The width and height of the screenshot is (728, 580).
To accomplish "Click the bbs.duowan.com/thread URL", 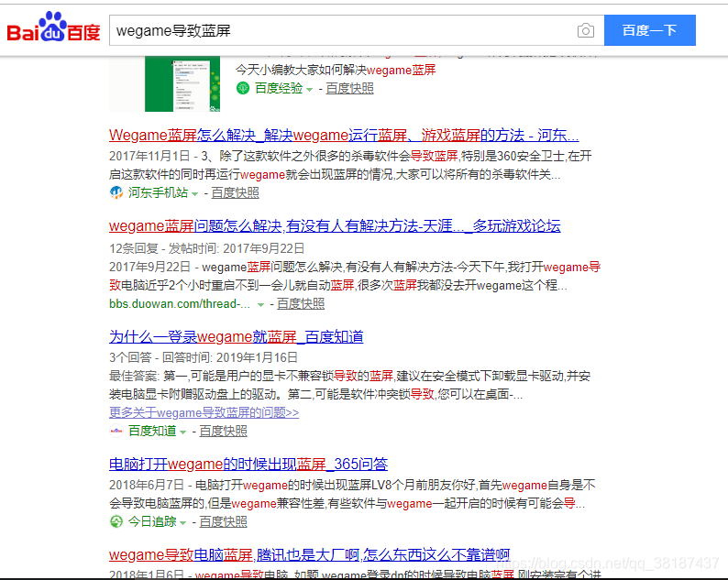I will point(180,304).
